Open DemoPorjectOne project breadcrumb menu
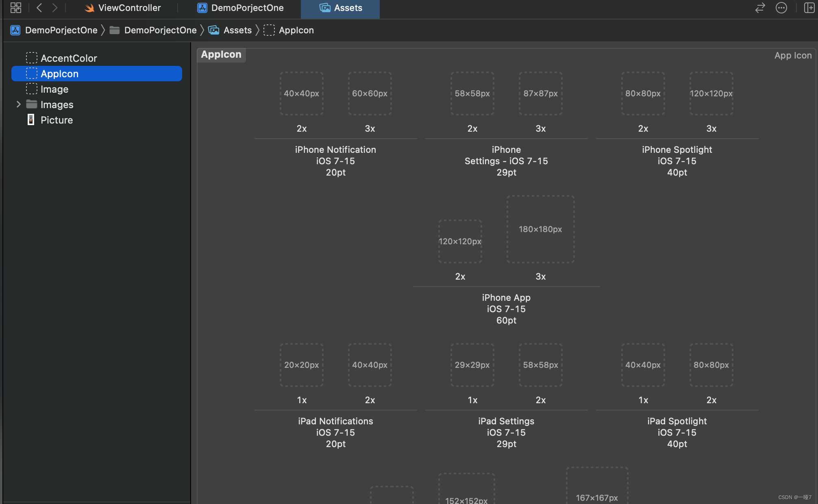 coord(61,30)
